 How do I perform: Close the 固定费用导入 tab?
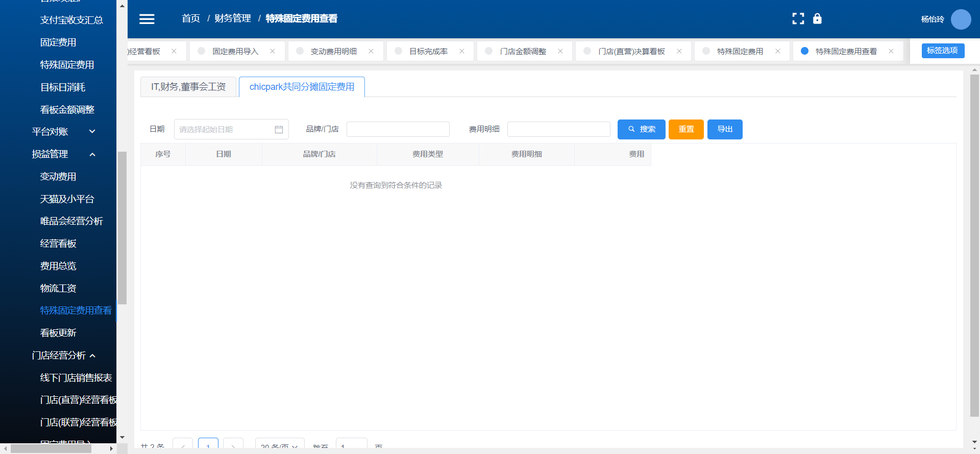pyautogui.click(x=273, y=51)
